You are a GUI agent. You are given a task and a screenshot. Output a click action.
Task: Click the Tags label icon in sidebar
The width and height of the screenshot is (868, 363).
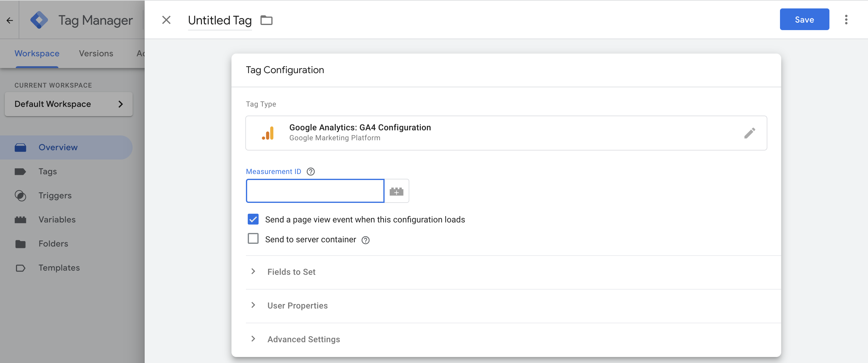click(x=20, y=172)
